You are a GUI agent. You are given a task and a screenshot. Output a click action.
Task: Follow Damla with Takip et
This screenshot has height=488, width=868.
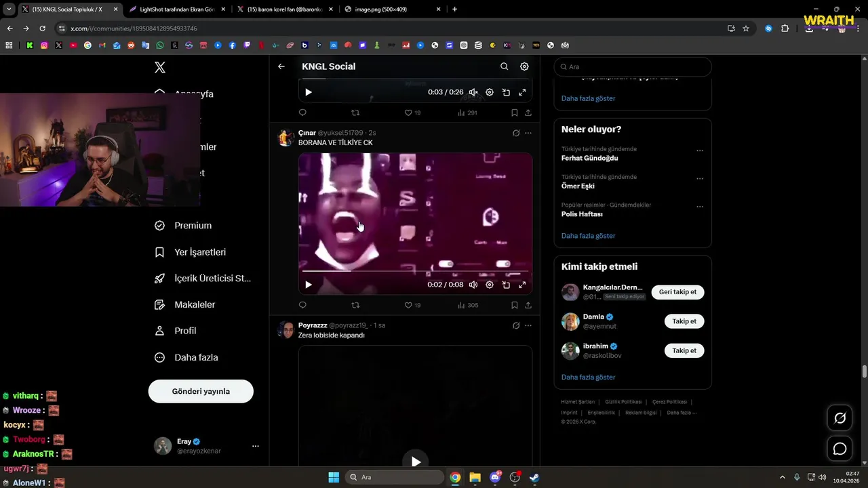684,321
